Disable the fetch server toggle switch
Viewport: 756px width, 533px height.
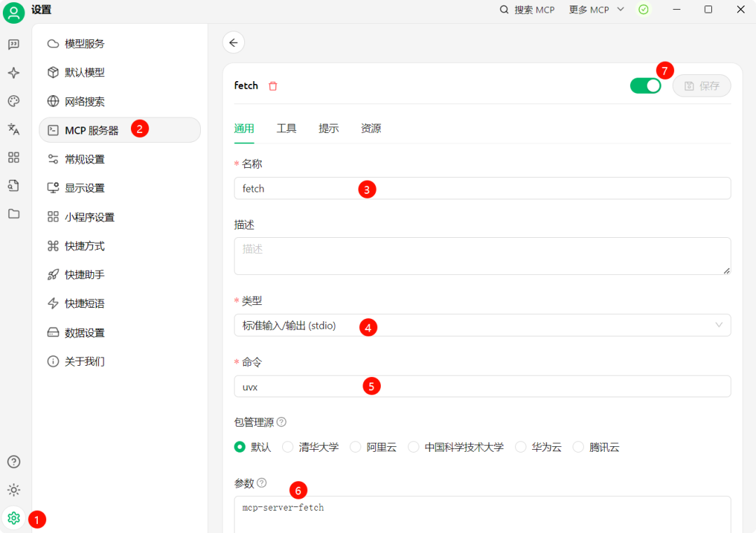(645, 85)
